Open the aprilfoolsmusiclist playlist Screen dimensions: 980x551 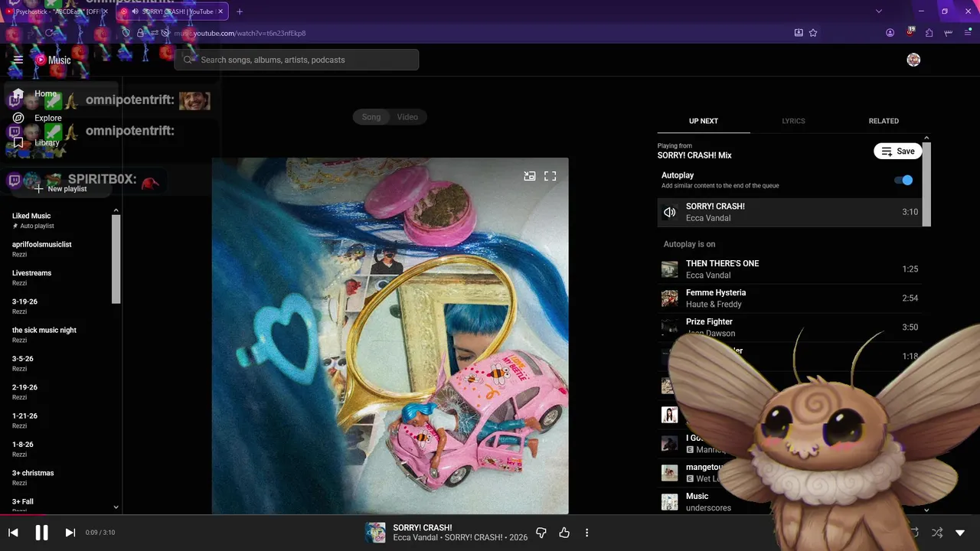click(x=57, y=249)
